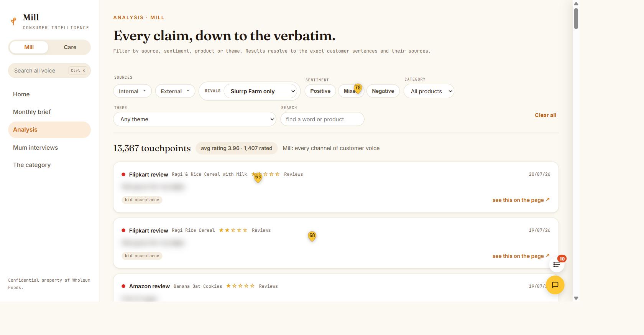Click kid acceptance tag on Ragi & Rice Cereal with Milk review
The height and width of the screenshot is (335, 644).
click(142, 200)
